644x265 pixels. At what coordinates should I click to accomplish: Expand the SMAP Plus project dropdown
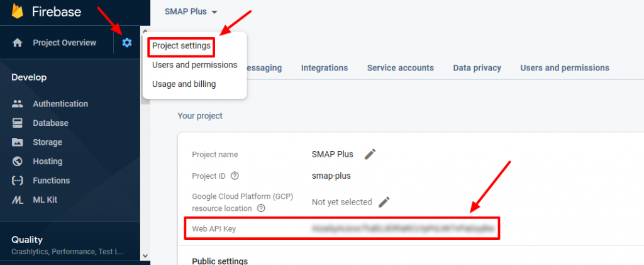[191, 12]
